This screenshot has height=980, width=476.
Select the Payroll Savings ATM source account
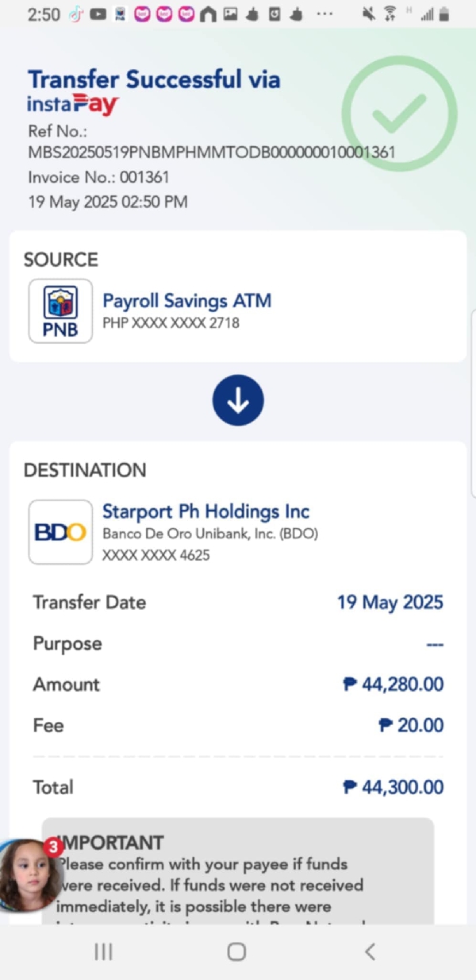pos(187,301)
